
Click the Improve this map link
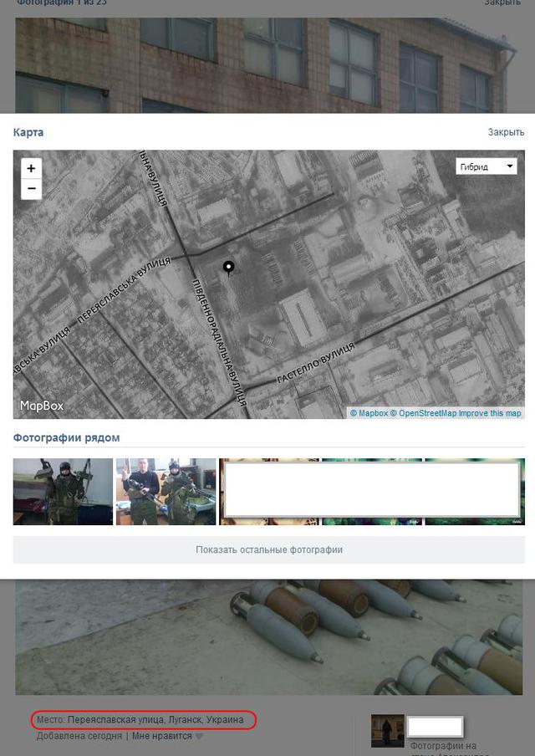click(x=490, y=413)
